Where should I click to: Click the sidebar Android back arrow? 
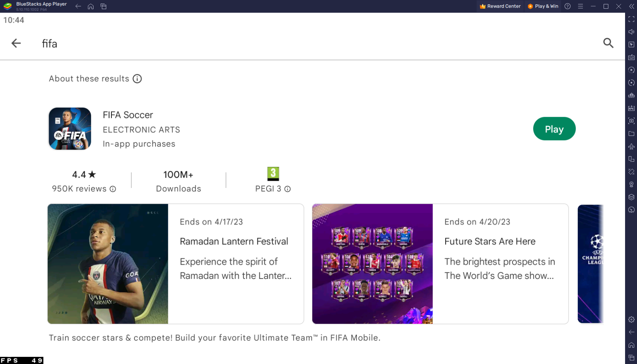coord(631,332)
